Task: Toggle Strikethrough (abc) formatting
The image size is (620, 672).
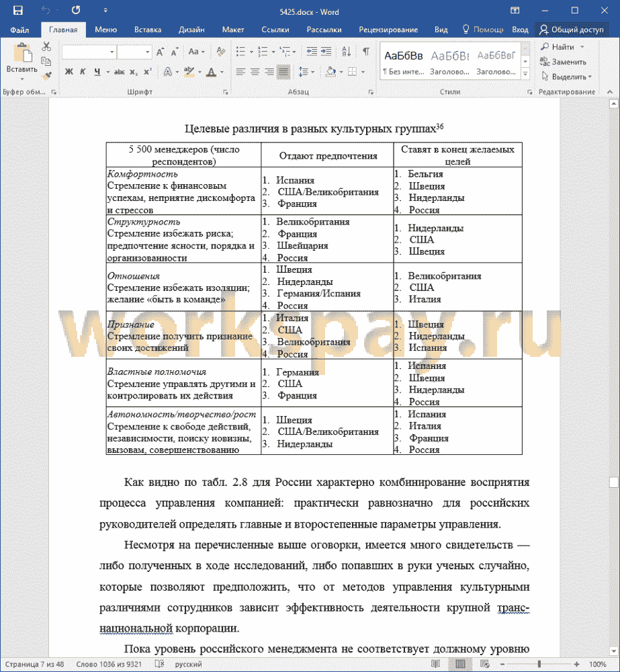Action: 119,72
